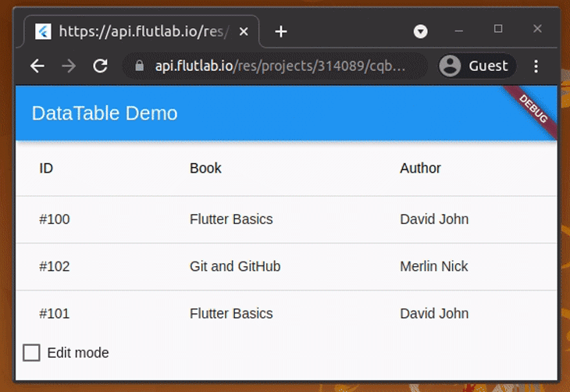Select the Flutter favicon on the tab

tap(43, 31)
